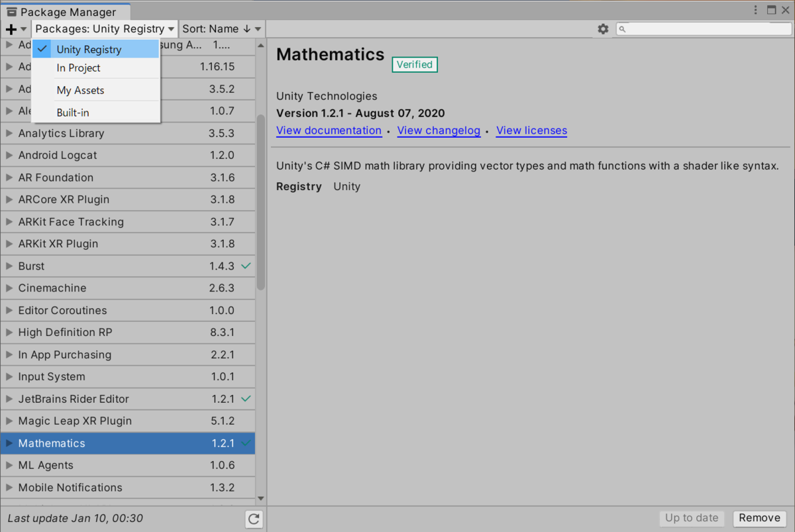This screenshot has height=532, width=795.
Task: Choose In Project from the menu
Action: [x=96, y=68]
